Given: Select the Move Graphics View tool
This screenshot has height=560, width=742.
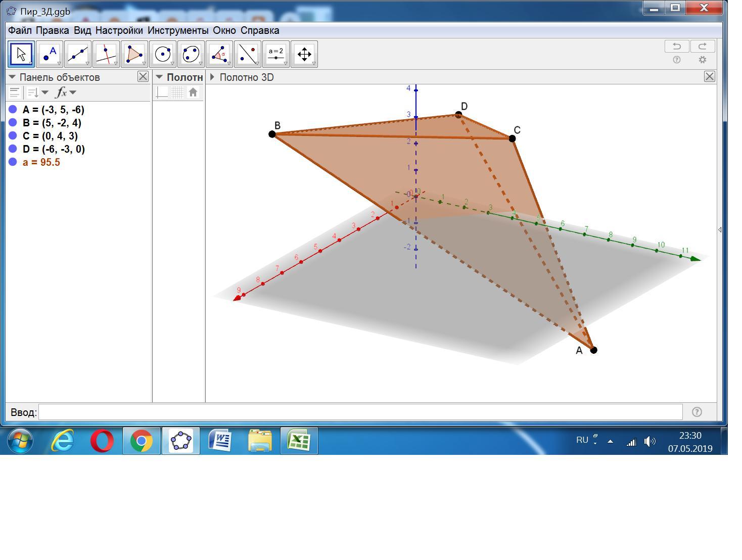Looking at the screenshot, I should pos(304,54).
